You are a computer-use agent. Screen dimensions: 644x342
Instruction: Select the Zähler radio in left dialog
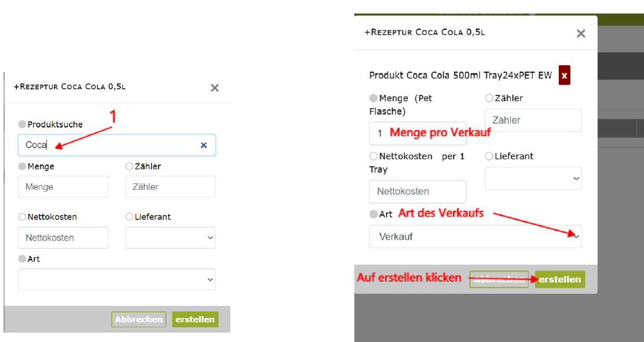click(x=129, y=166)
